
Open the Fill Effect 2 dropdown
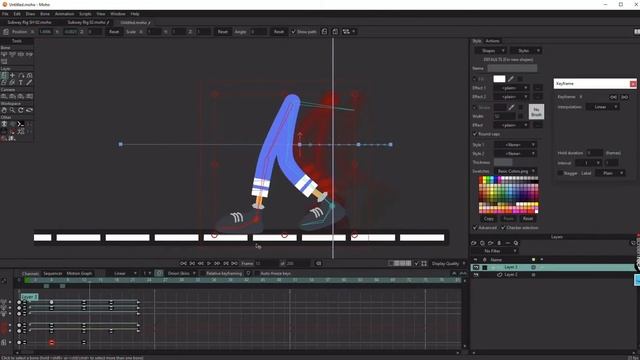(x=511, y=97)
